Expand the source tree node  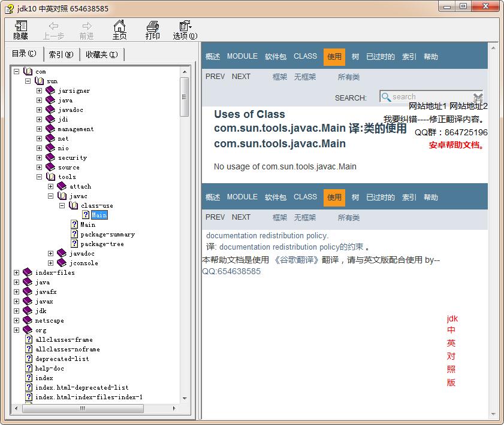coord(39,167)
